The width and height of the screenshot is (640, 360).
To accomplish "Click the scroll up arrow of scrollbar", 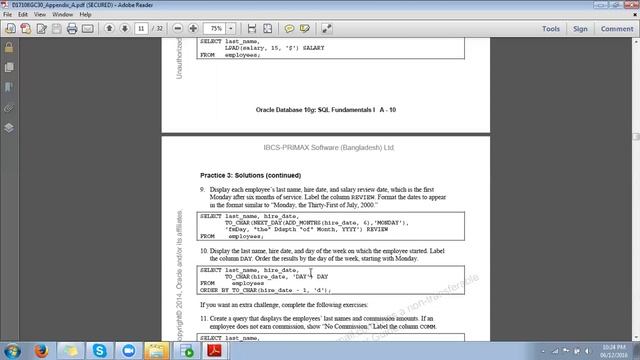I will coord(636,41).
